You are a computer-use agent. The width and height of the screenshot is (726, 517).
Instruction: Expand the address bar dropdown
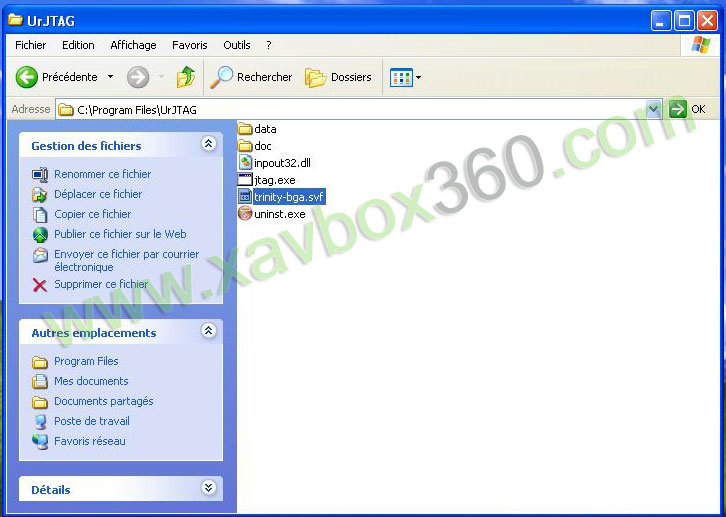click(653, 110)
